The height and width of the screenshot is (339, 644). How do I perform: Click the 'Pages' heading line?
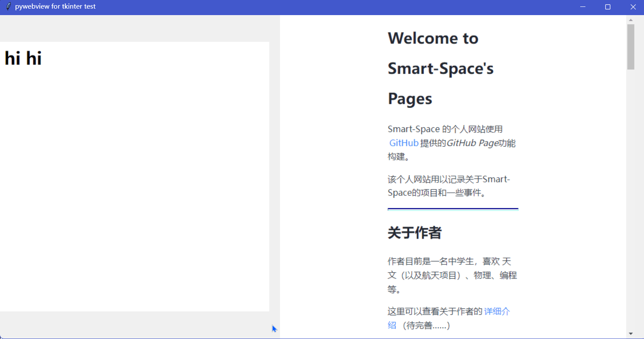410,99
